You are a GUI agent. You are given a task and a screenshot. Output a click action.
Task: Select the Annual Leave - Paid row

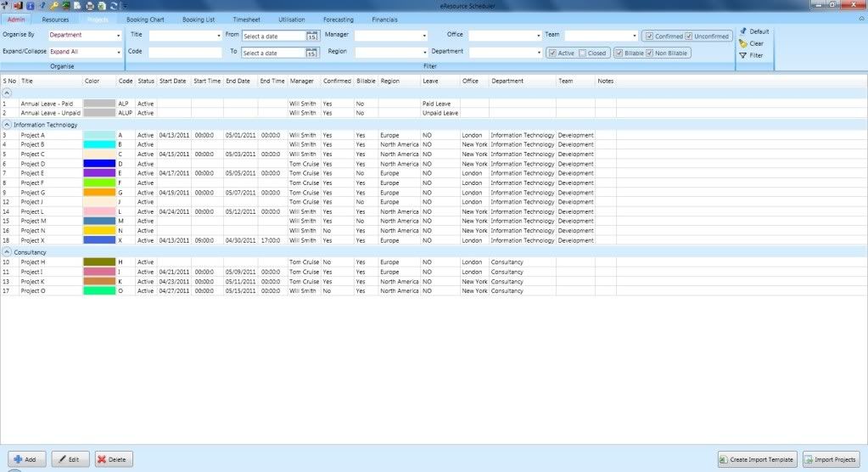(308, 104)
